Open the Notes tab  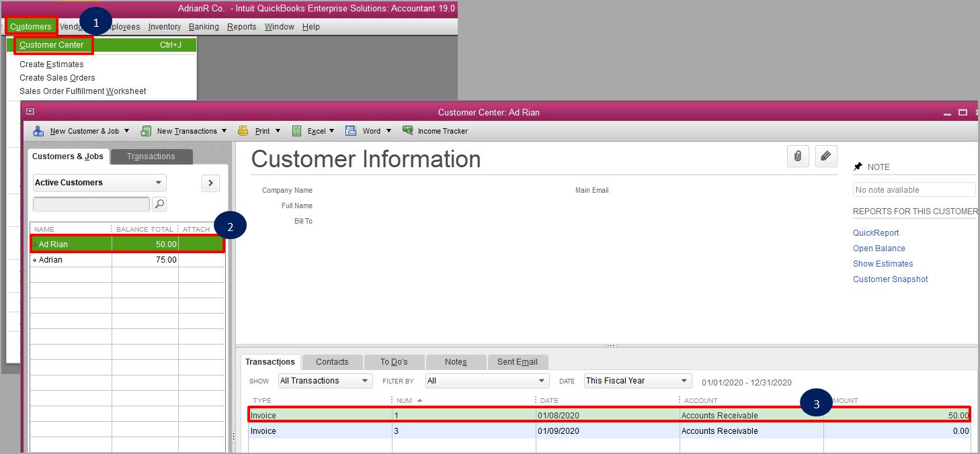tap(456, 362)
